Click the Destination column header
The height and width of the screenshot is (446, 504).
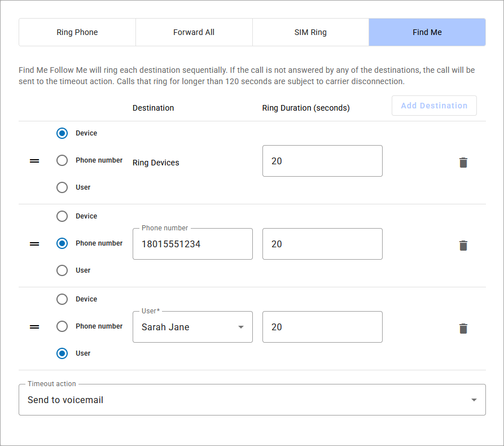[154, 108]
